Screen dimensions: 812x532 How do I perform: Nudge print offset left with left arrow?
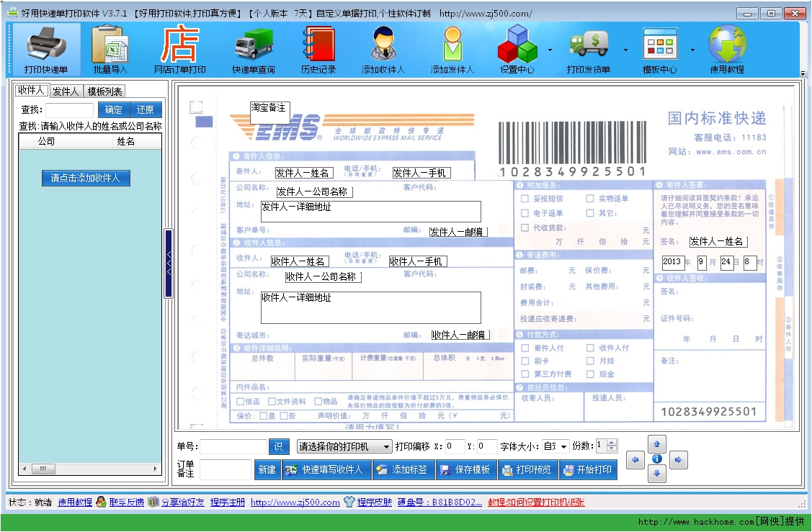pyautogui.click(x=635, y=459)
